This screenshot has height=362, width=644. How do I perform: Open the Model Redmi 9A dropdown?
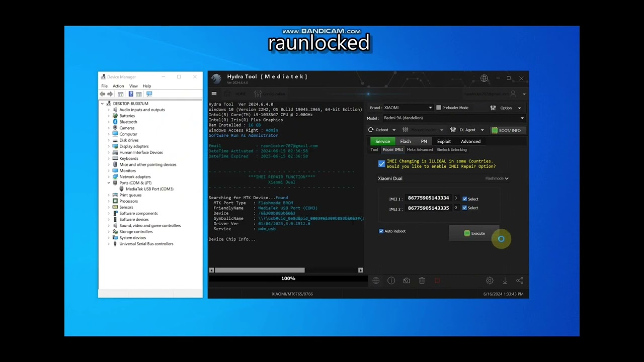(x=453, y=118)
